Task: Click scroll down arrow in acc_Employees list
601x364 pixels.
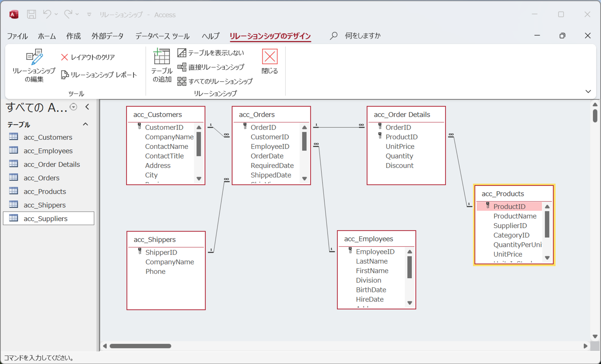Action: [410, 303]
